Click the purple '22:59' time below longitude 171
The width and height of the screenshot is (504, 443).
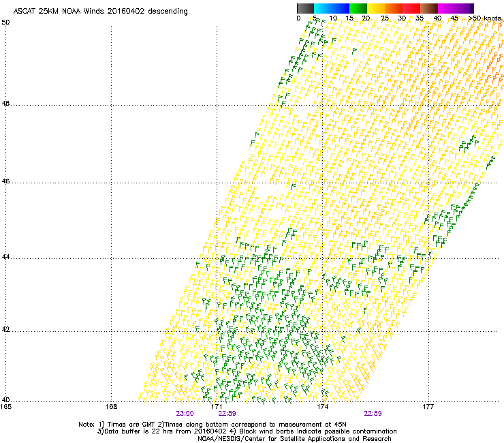(x=227, y=414)
